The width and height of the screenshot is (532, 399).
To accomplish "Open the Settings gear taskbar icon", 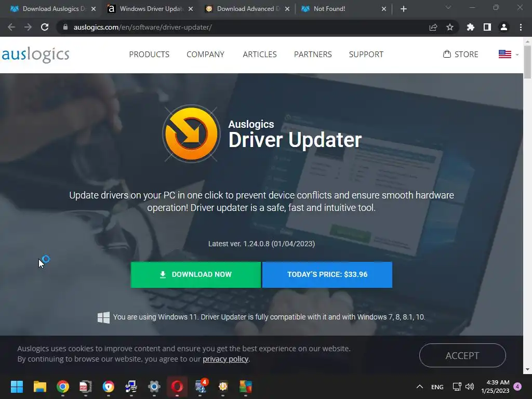I will [x=154, y=387].
